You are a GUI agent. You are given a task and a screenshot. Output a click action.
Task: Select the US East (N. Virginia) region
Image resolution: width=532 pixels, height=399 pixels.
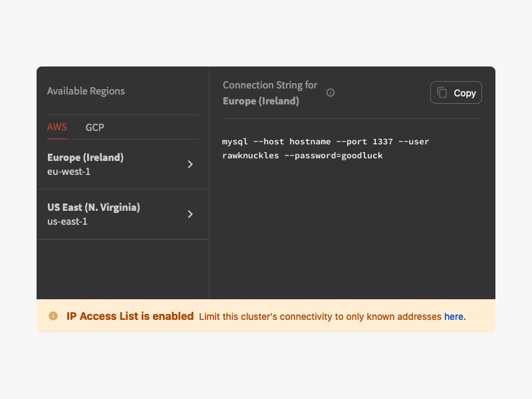pos(123,214)
